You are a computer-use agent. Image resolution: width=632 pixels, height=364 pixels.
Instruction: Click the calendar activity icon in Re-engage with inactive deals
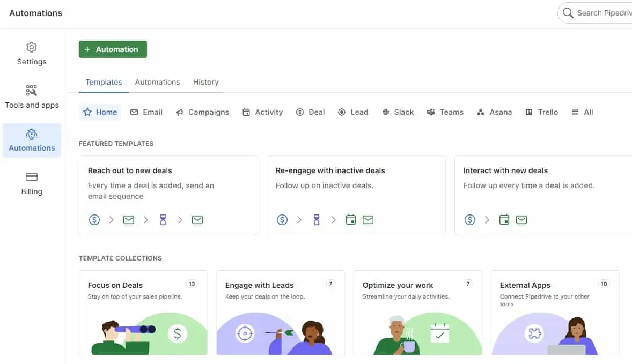pyautogui.click(x=351, y=220)
